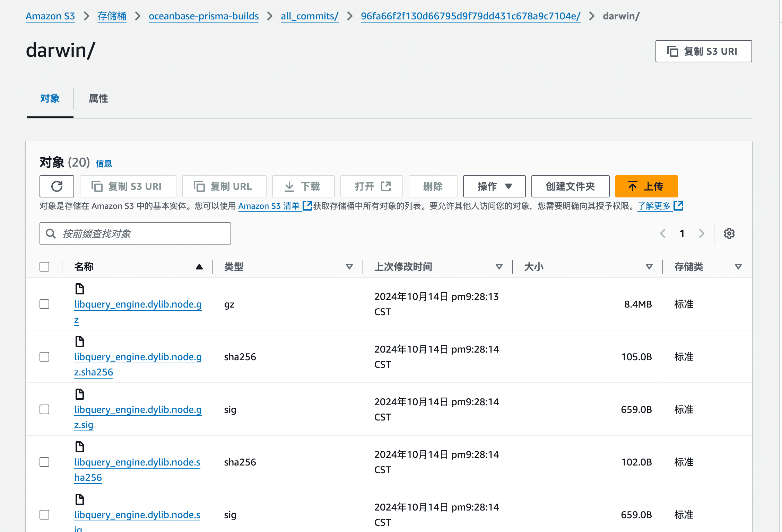Viewport: 782px width, 532px height.
Task: Sort by 上次修改时间 column arrow
Action: 499,267
